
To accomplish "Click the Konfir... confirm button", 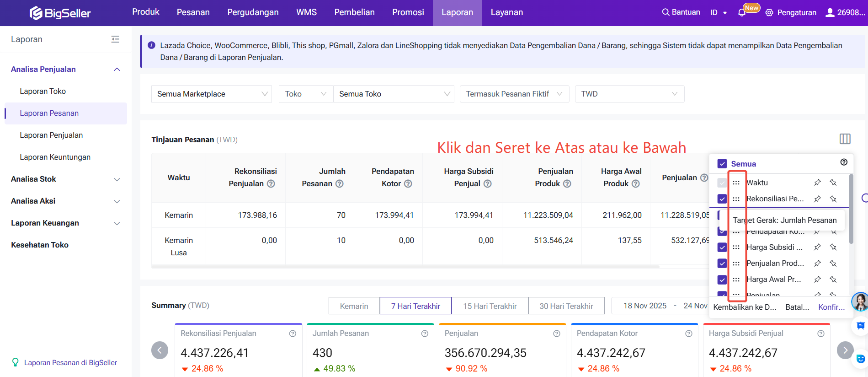I will click(831, 307).
